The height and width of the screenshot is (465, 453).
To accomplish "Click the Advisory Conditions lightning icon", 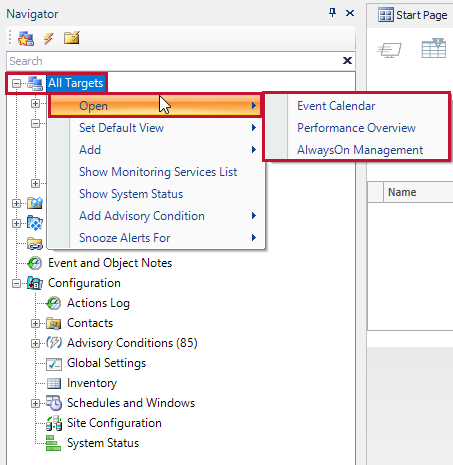I will pyautogui.click(x=54, y=343).
